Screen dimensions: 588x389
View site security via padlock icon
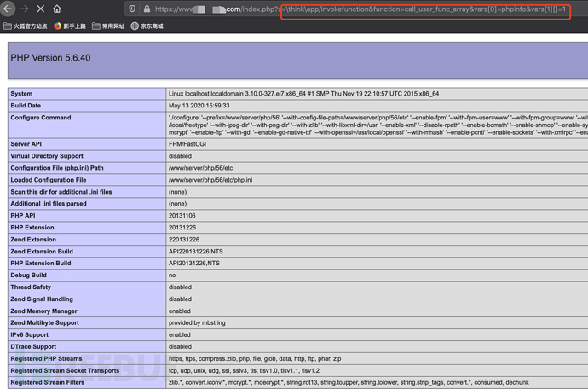[x=147, y=9]
